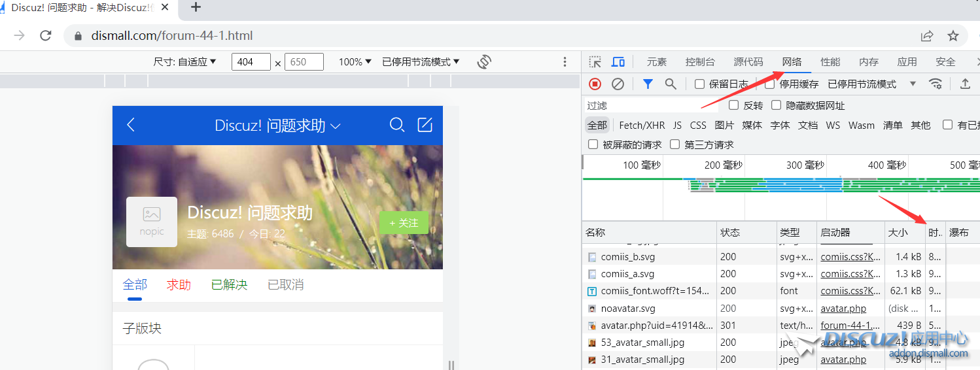This screenshot has height=370, width=980.
Task: Activate the inspect element picker
Action: pyautogui.click(x=595, y=62)
